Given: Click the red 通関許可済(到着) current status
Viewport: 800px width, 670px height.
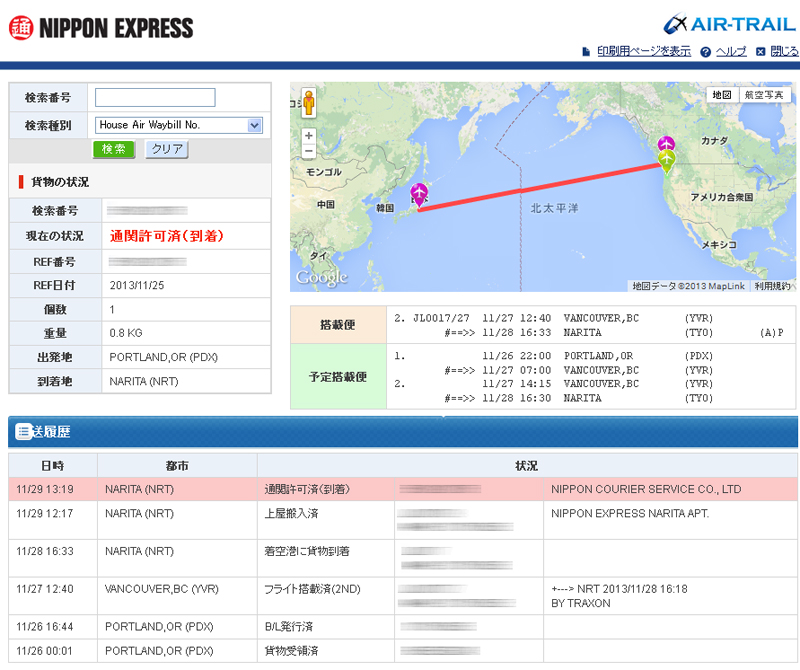Looking at the screenshot, I should tap(167, 236).
